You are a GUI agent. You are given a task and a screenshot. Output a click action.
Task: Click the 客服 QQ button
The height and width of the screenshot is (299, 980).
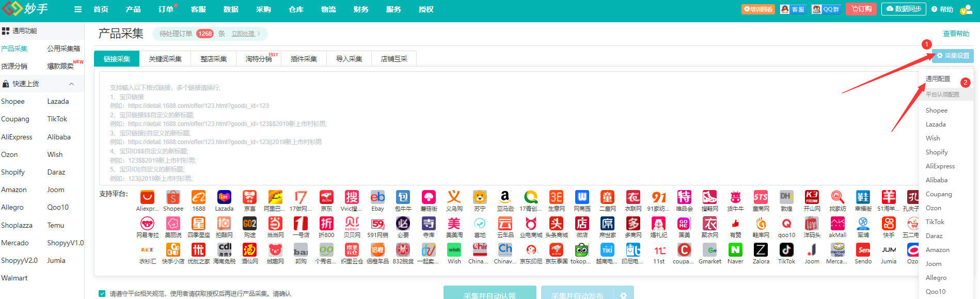coord(793,9)
